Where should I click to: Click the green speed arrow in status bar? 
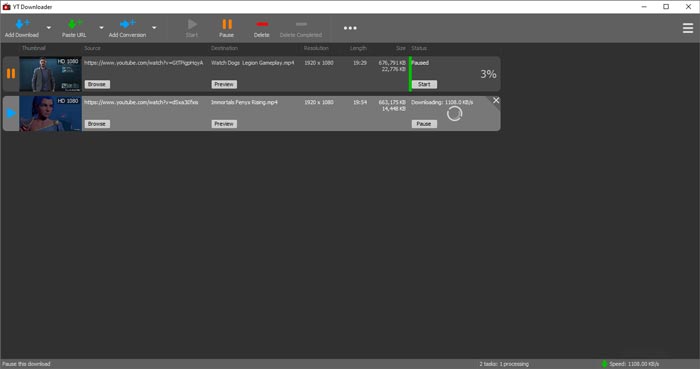[604, 364]
